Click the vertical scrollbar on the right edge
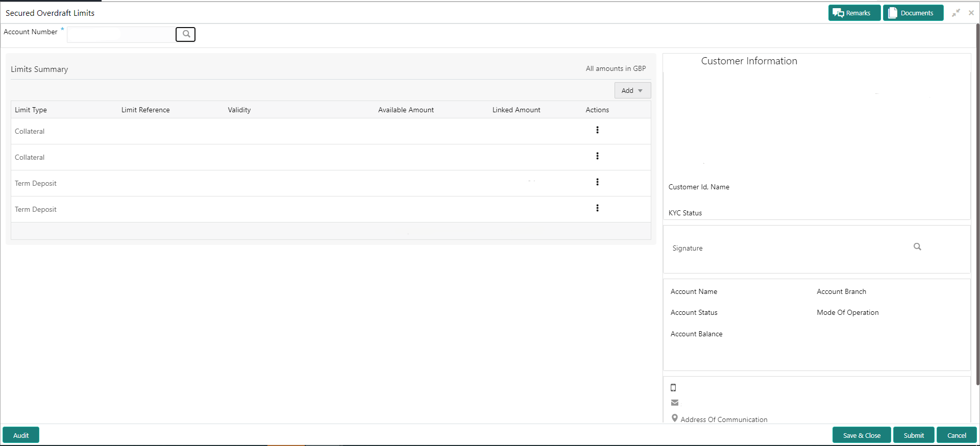 click(977, 204)
